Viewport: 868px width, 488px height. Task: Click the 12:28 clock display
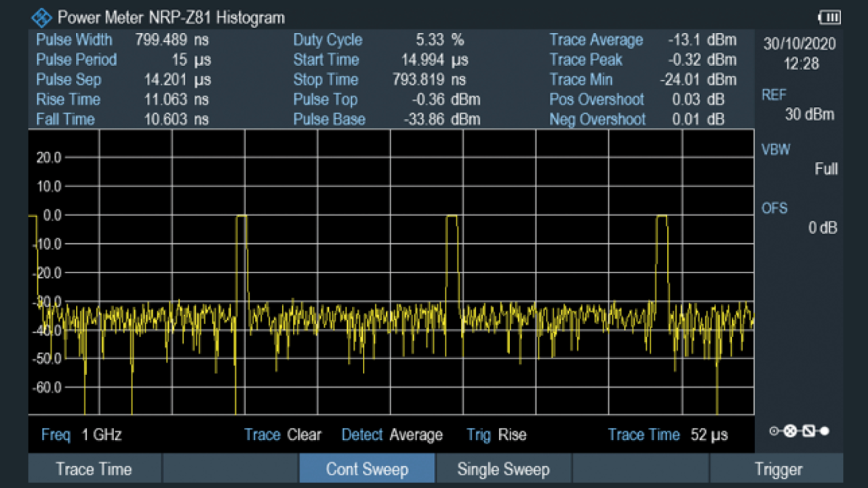[801, 64]
